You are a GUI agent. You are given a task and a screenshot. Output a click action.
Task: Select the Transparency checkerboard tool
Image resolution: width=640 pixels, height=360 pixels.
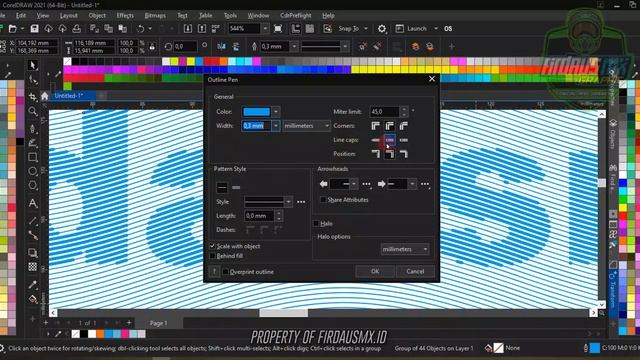point(33,267)
